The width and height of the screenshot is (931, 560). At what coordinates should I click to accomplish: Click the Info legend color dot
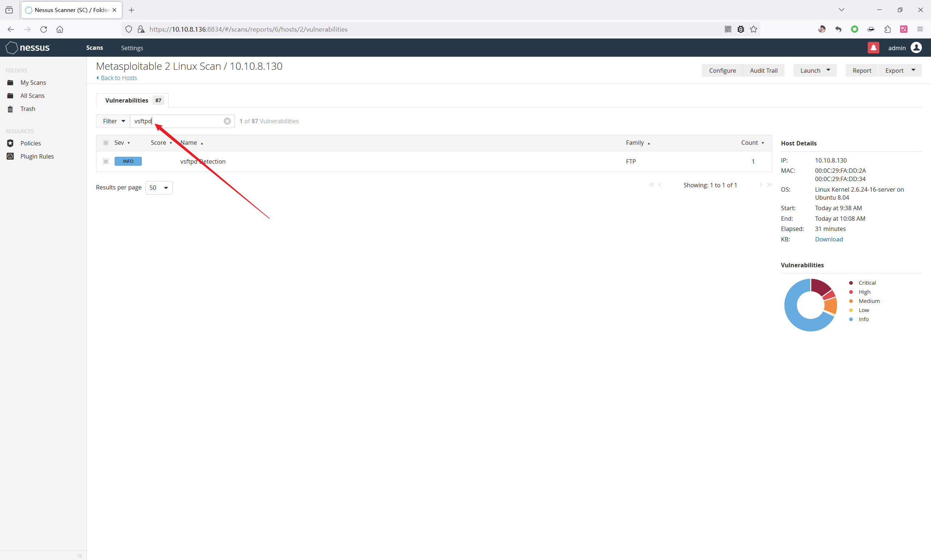click(x=851, y=319)
